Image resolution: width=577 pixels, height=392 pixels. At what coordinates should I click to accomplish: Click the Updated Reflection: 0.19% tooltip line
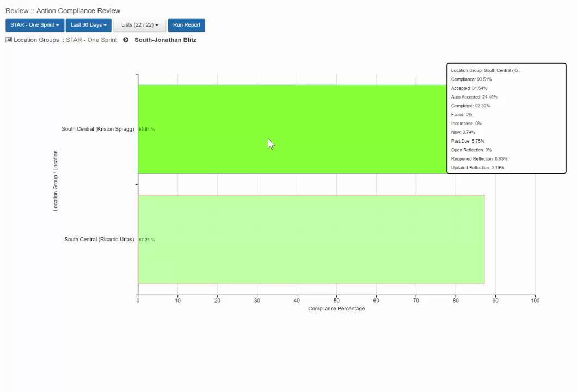pyautogui.click(x=477, y=168)
